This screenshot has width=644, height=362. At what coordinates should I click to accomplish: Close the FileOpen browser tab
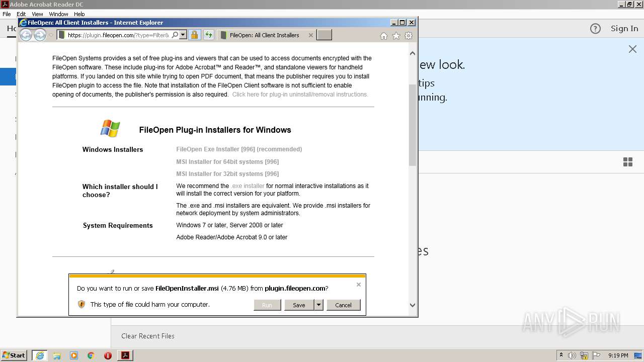(310, 35)
